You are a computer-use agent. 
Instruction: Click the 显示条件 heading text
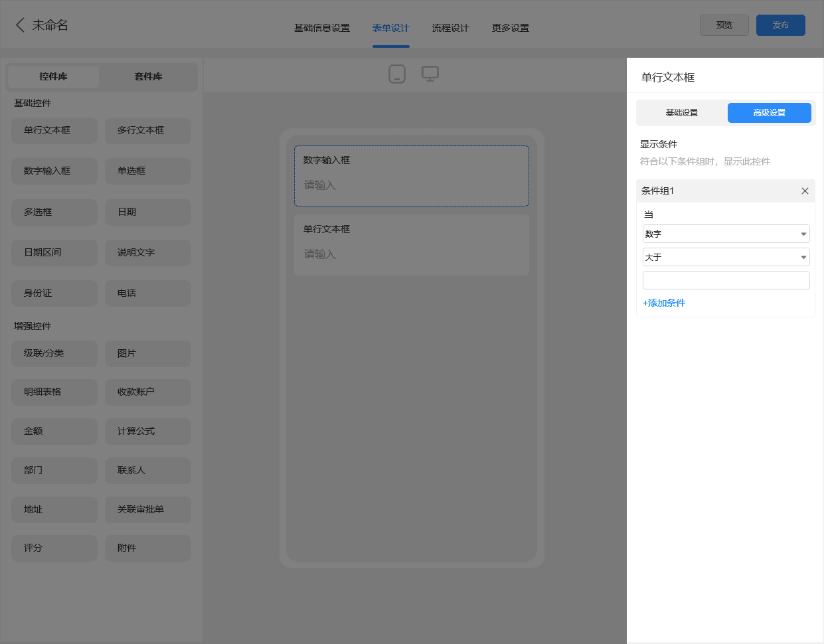[659, 145]
